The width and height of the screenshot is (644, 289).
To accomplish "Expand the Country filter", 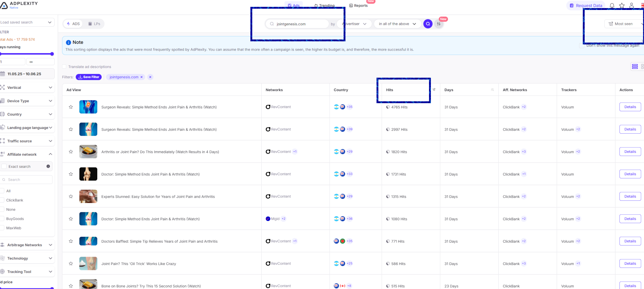I will (27, 114).
